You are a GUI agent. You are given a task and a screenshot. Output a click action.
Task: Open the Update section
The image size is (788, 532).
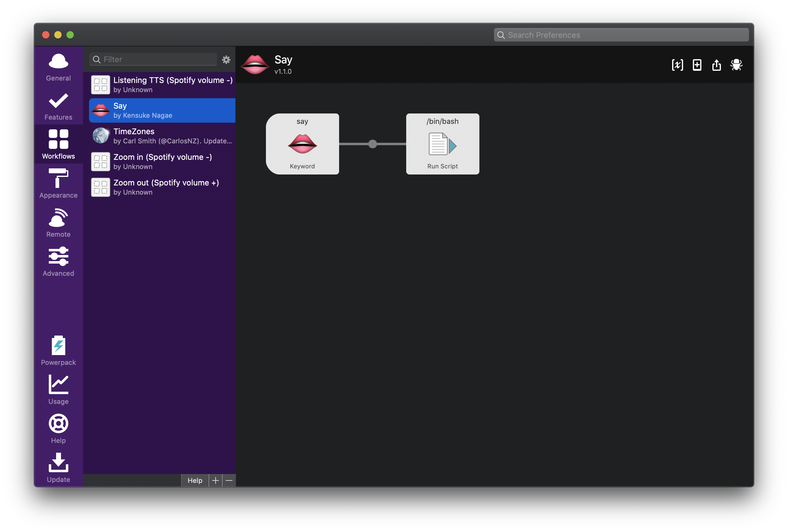[58, 468]
